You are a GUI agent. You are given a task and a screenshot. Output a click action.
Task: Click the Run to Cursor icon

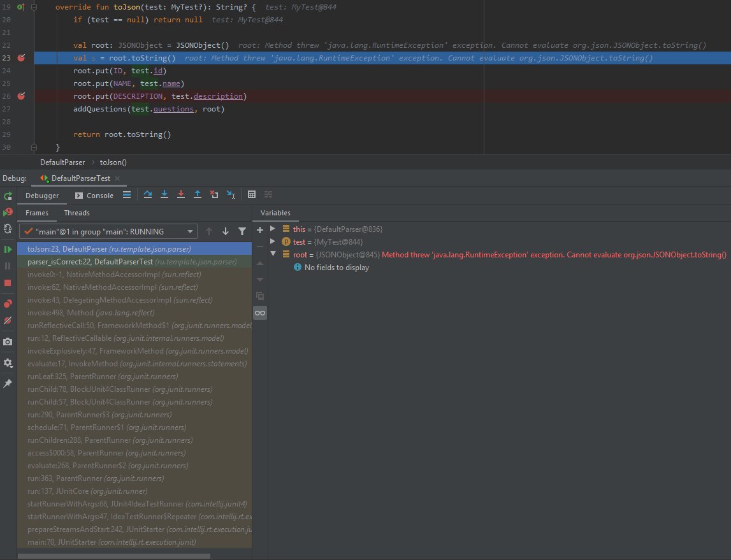[x=231, y=195]
